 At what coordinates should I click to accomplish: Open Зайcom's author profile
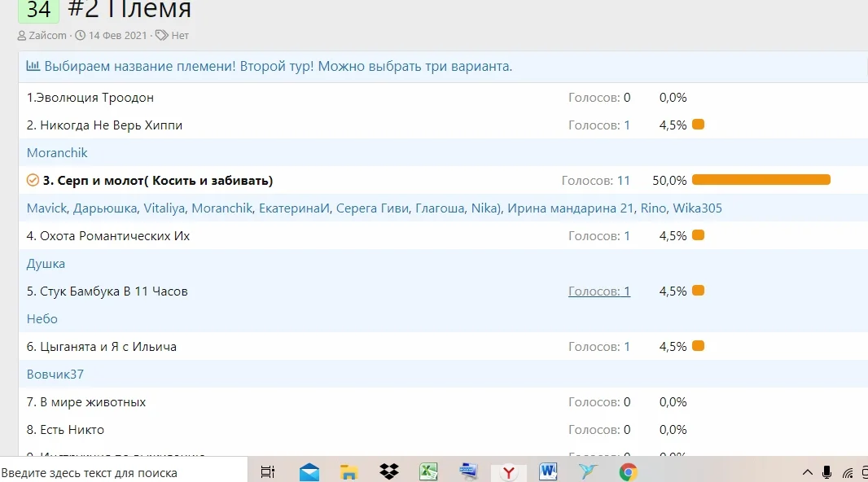point(46,35)
